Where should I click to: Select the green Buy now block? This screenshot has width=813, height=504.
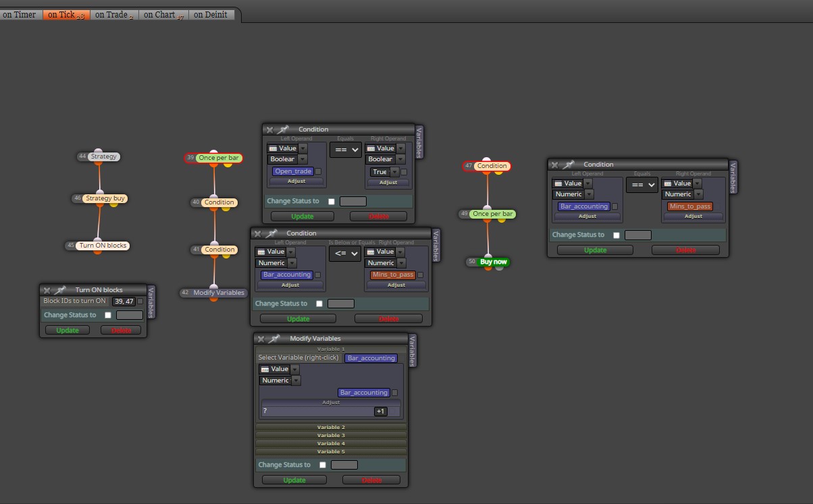[x=494, y=262]
